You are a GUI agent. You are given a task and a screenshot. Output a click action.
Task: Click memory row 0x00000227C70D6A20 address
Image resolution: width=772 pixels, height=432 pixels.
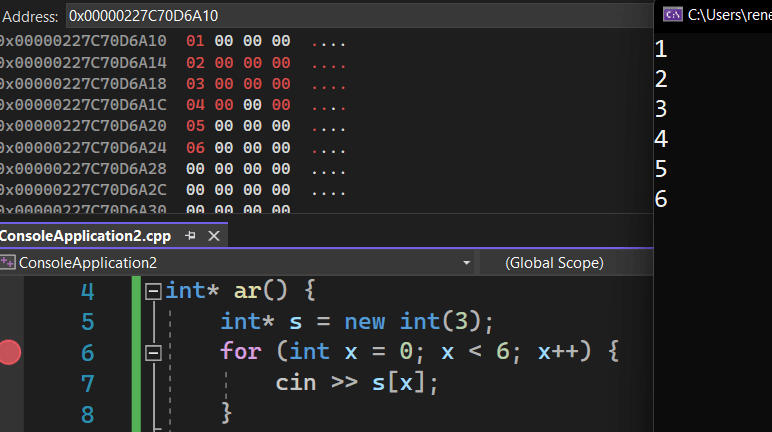[x=83, y=126]
